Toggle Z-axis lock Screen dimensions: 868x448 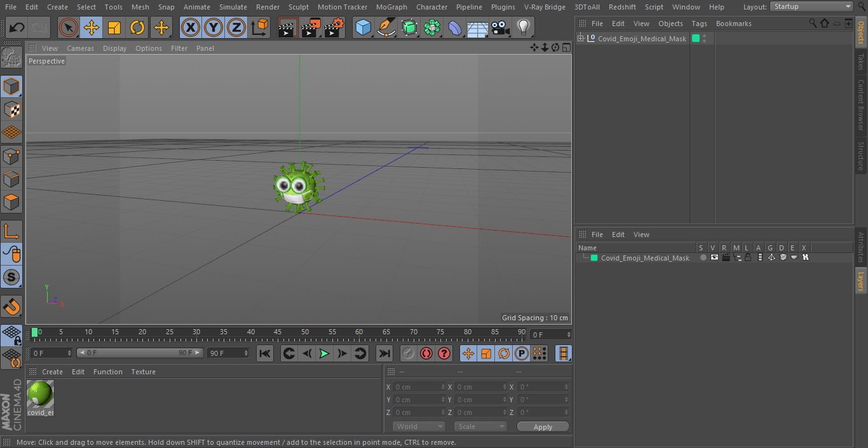236,27
